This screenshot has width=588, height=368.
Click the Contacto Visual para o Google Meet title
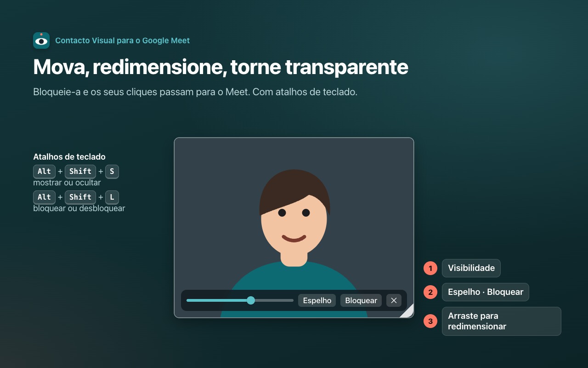(x=123, y=40)
